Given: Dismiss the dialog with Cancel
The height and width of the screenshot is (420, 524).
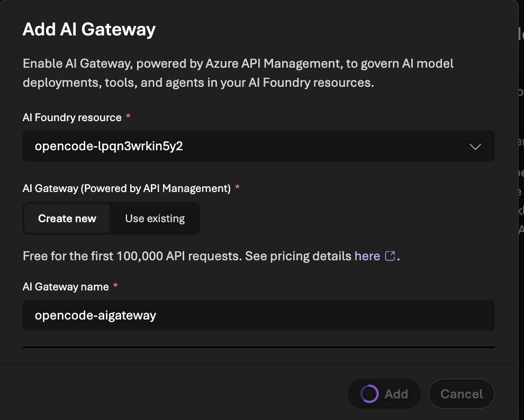Looking at the screenshot, I should [x=461, y=394].
